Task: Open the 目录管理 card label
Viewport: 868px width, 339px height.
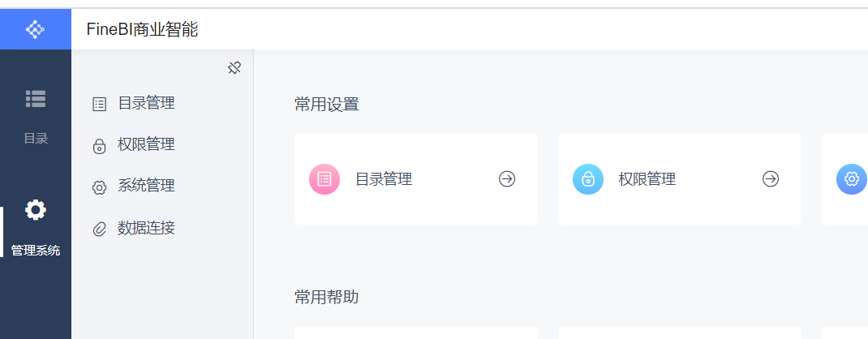Action: click(384, 179)
